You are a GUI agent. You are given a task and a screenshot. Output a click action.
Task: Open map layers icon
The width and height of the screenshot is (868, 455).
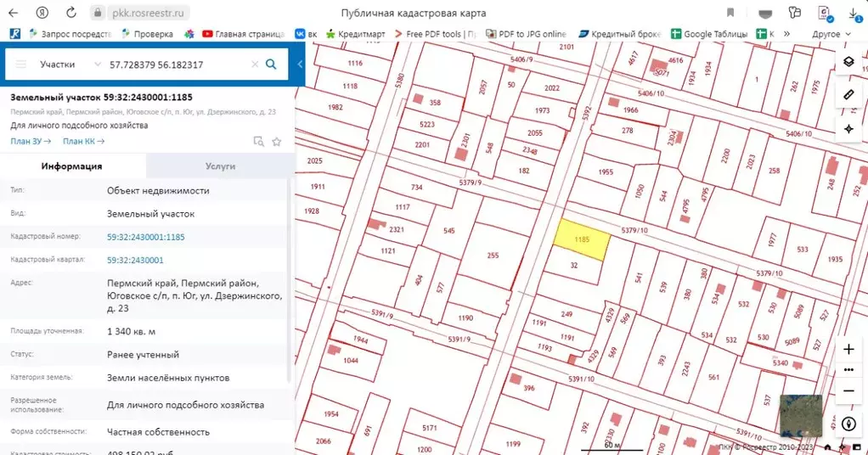click(x=848, y=61)
